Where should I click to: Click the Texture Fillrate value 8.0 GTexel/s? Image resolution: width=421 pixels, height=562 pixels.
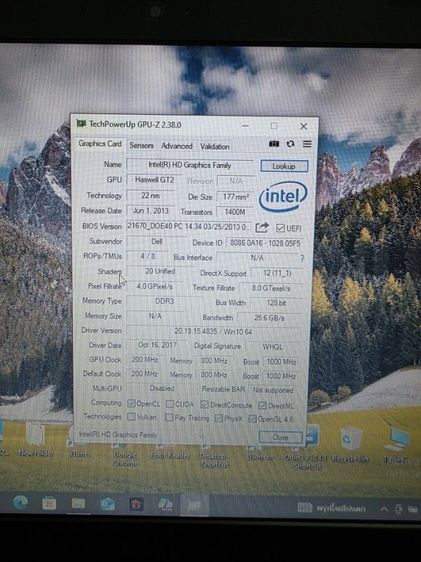click(x=271, y=288)
